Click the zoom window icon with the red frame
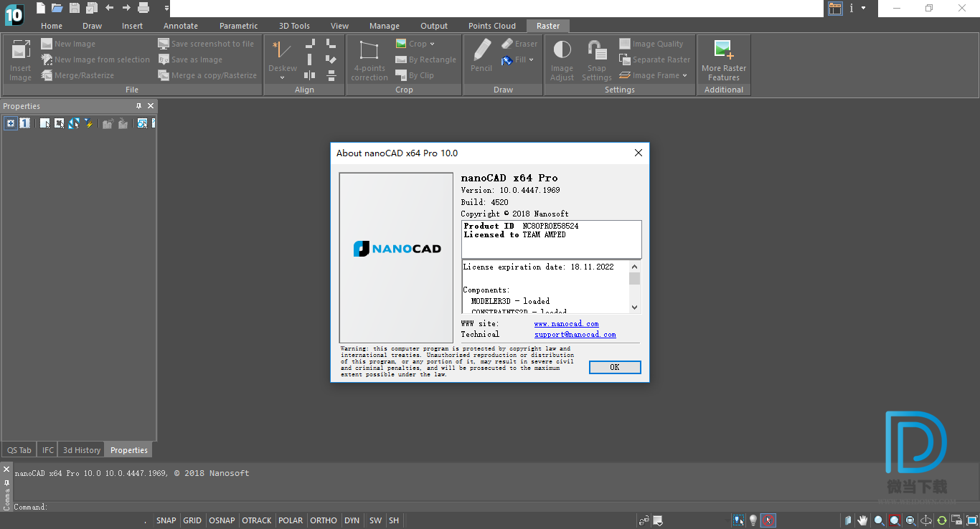The image size is (980, 529). pos(895,520)
